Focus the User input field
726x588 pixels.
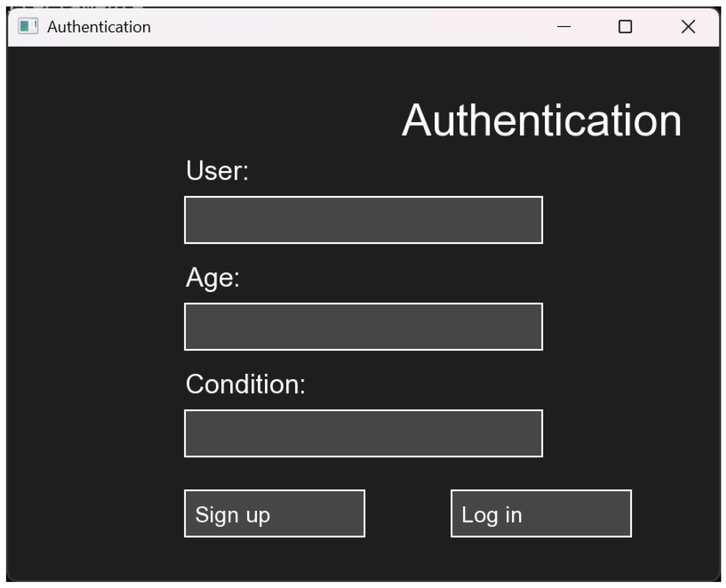tap(363, 220)
